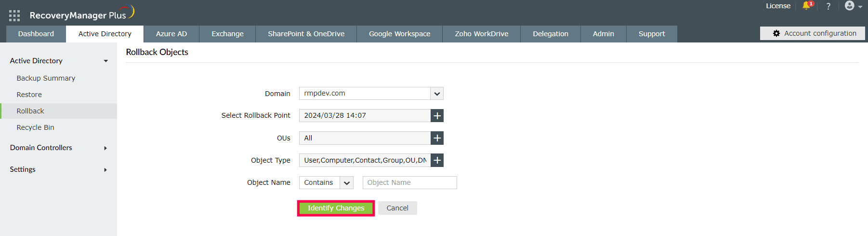Open the SharePoint & OneDrive tab
Screen dimensions: 868x236
coord(306,34)
